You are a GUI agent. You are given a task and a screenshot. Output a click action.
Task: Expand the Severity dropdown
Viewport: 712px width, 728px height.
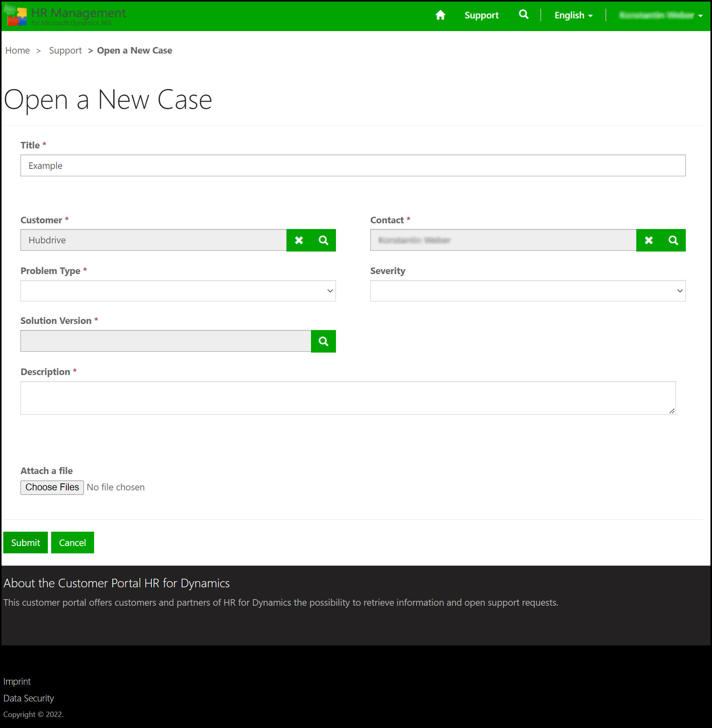tap(527, 291)
